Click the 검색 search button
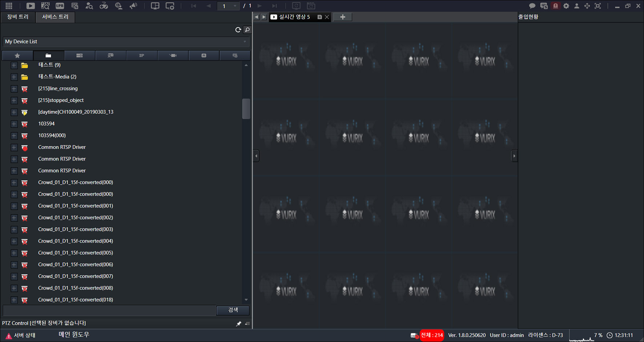The height and width of the screenshot is (342, 644). click(x=233, y=310)
